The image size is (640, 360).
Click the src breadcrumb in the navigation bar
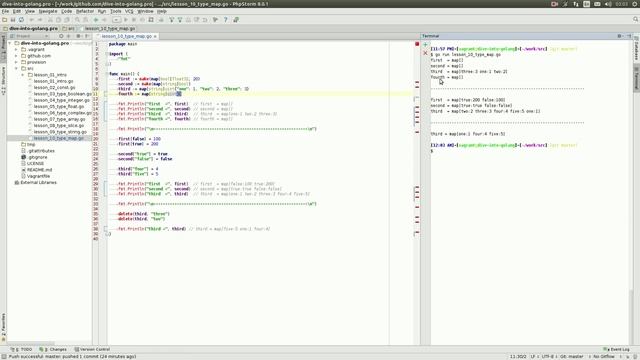[x=69, y=29]
